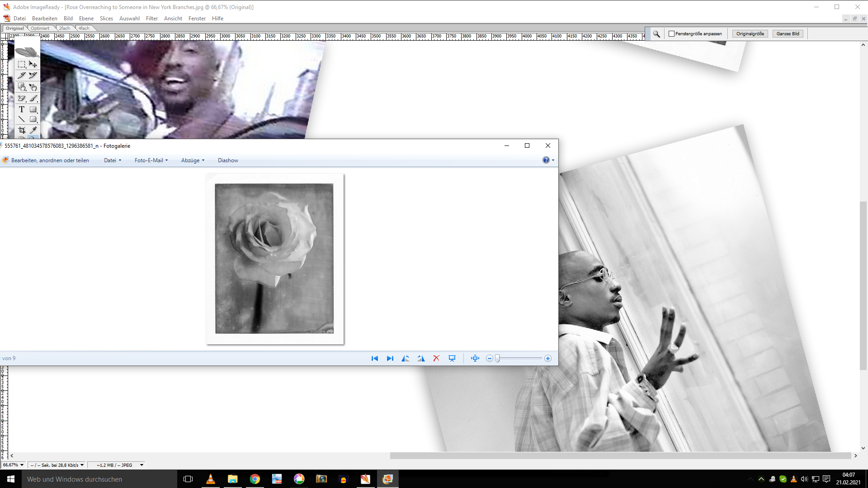
Task: Select the Rectangular Marquee tool
Action: (22, 64)
